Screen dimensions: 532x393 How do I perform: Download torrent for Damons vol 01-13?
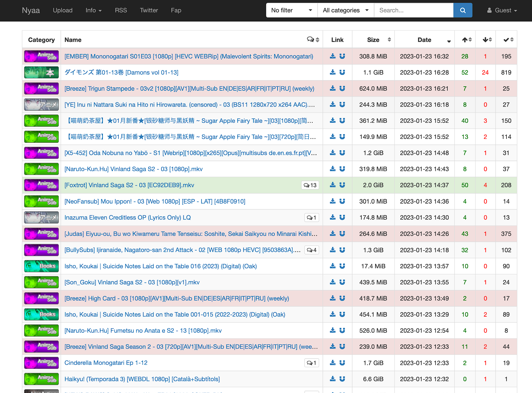pyautogui.click(x=333, y=72)
